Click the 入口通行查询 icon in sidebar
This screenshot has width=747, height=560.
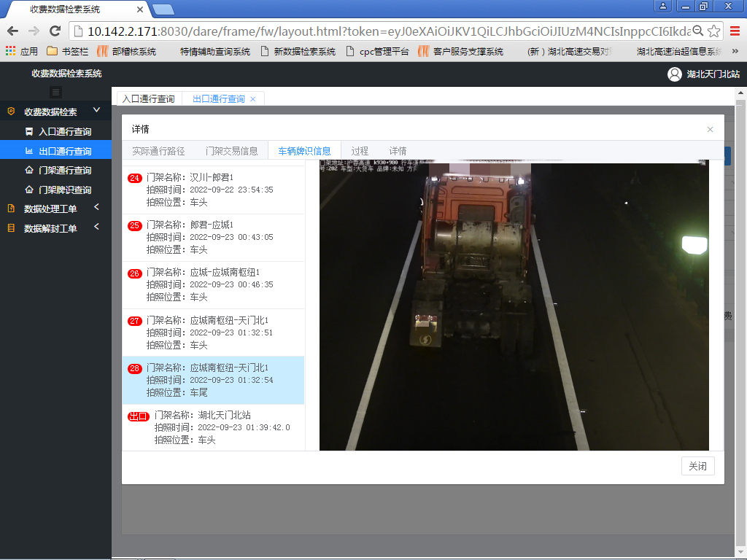pos(29,131)
